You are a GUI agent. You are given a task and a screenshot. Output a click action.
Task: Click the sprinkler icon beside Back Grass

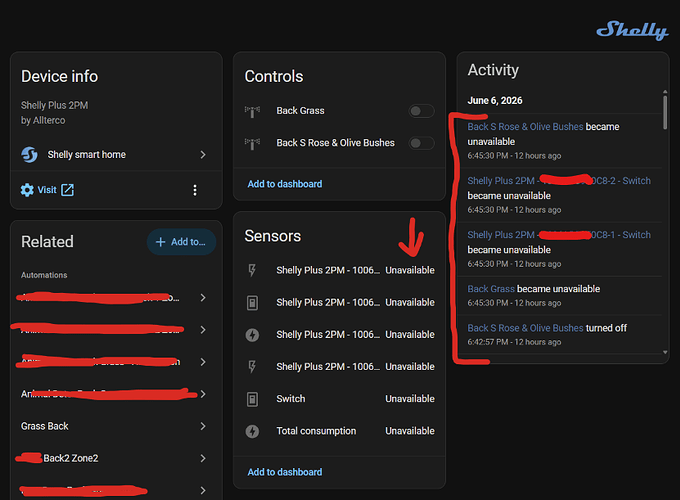252,111
